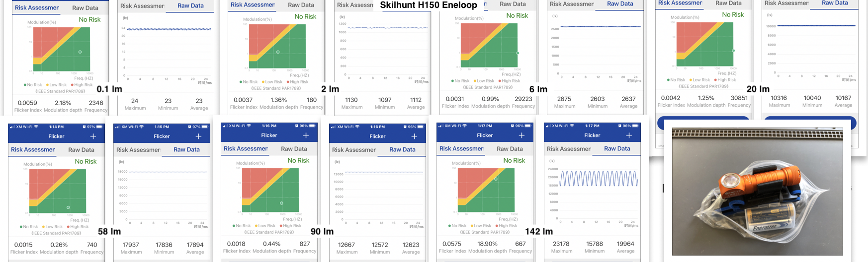Open Risk Assessment tab in the 30851 frequency panel
The width and height of the screenshot is (868, 262).
click(680, 3)
